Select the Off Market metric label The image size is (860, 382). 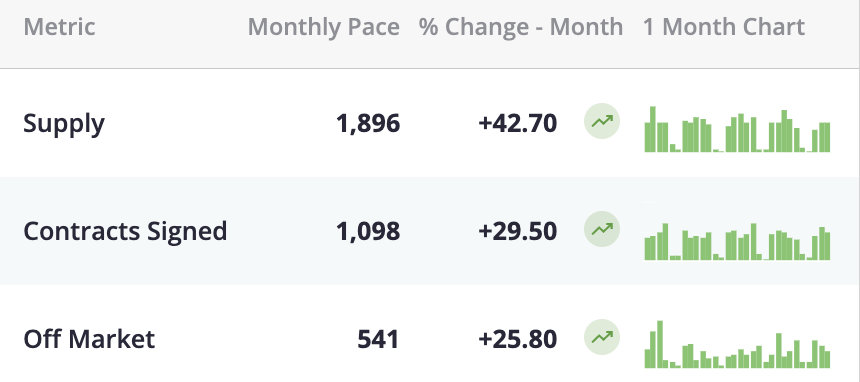[89, 339]
